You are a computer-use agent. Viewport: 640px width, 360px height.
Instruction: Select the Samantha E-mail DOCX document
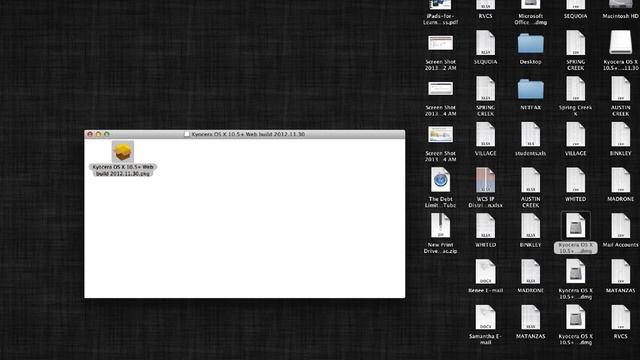pyautogui.click(x=485, y=318)
